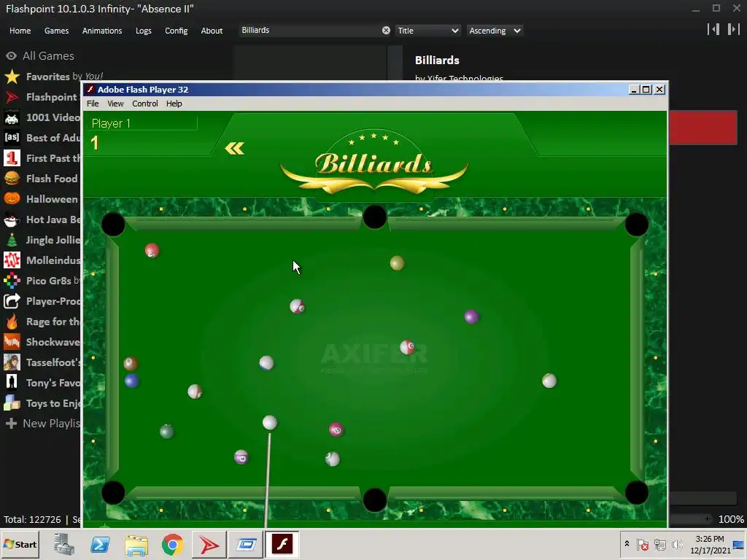Open the Title sort-by dropdown
Image resolution: width=747 pixels, height=560 pixels.
pyautogui.click(x=427, y=31)
